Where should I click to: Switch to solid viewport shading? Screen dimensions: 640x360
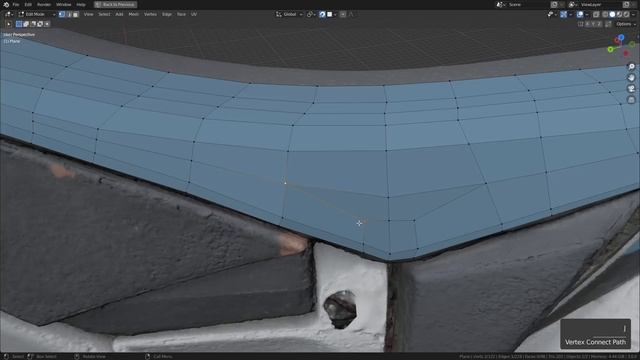pyautogui.click(x=612, y=14)
